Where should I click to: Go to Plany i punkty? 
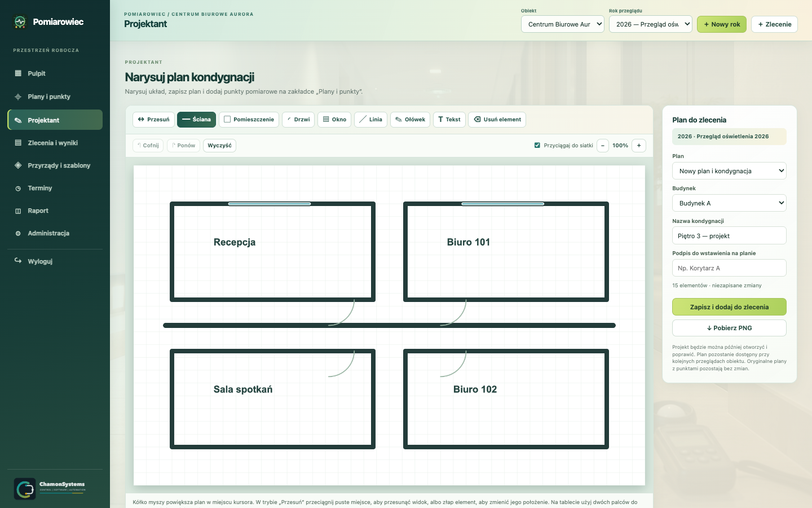click(55, 97)
